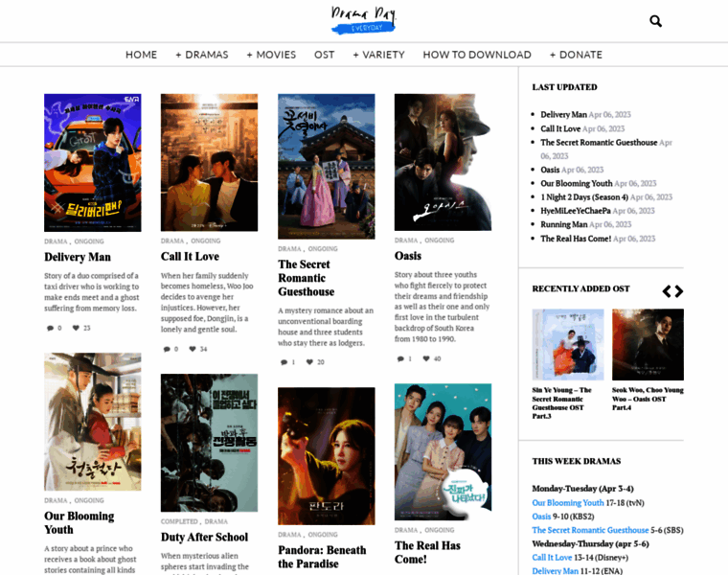Expand the + MOVIES menu
Screen dimensions: 728x575
[271, 55]
